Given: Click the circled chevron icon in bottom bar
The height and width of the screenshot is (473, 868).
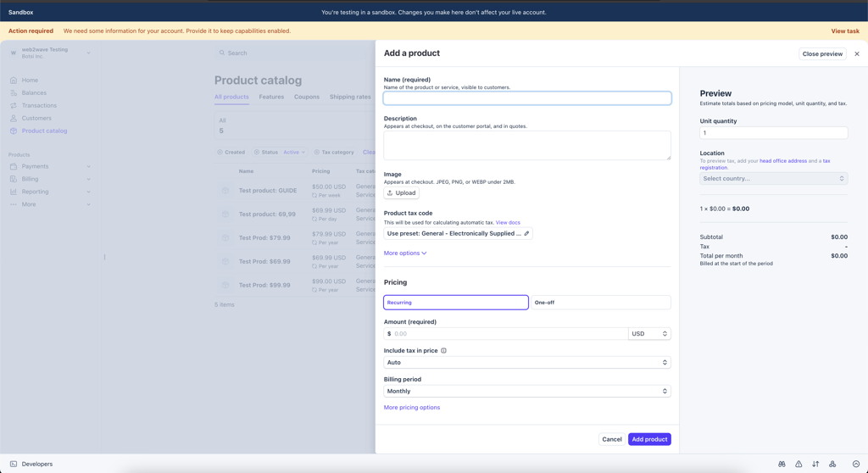Looking at the screenshot, I should pos(856,465).
